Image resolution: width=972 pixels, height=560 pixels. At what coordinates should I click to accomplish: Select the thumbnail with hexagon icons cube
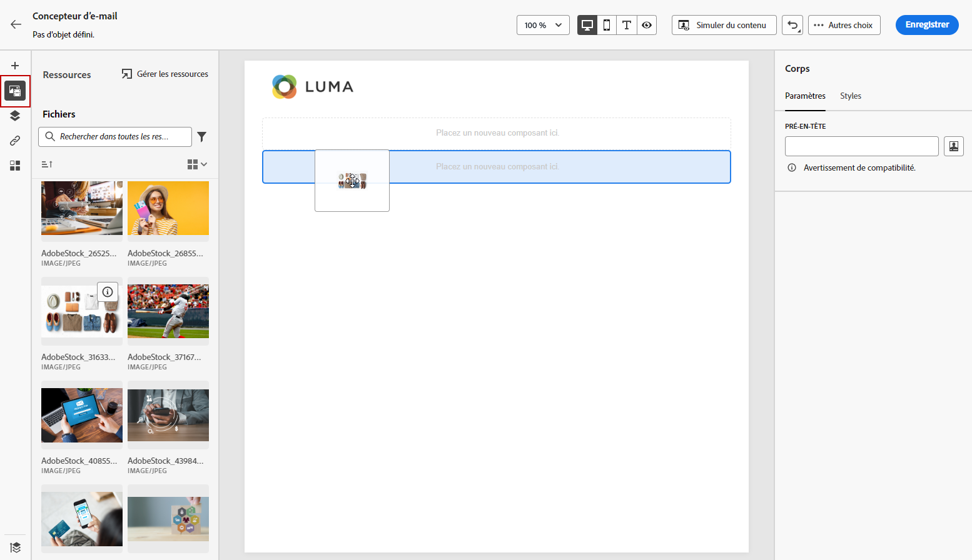(x=168, y=519)
